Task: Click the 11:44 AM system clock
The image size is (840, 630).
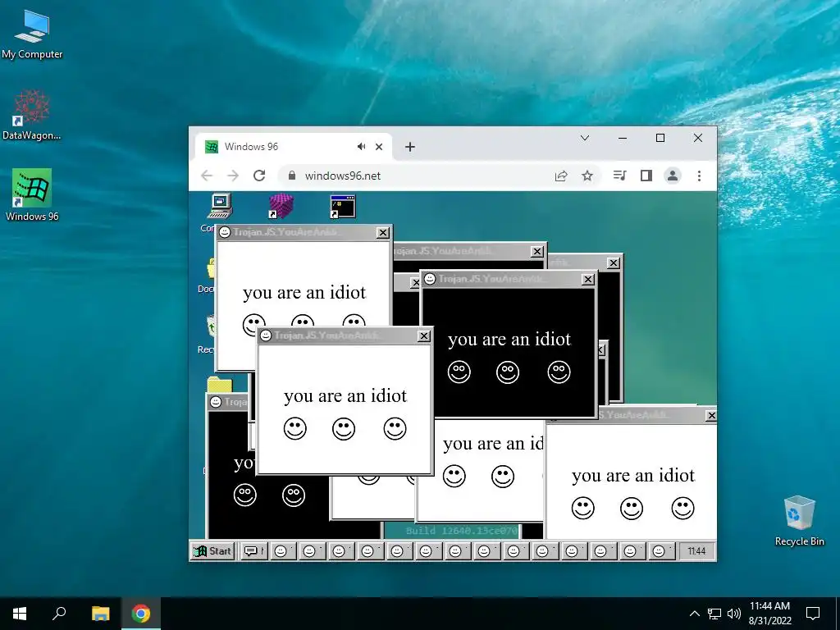Action: [x=769, y=614]
